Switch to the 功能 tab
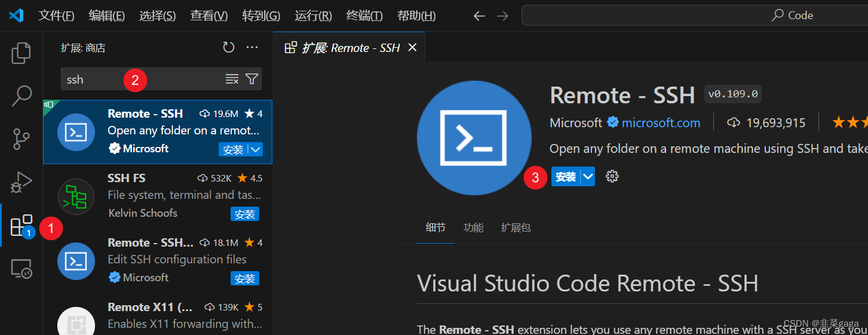Viewport: 868px width, 335px height. pyautogui.click(x=474, y=228)
